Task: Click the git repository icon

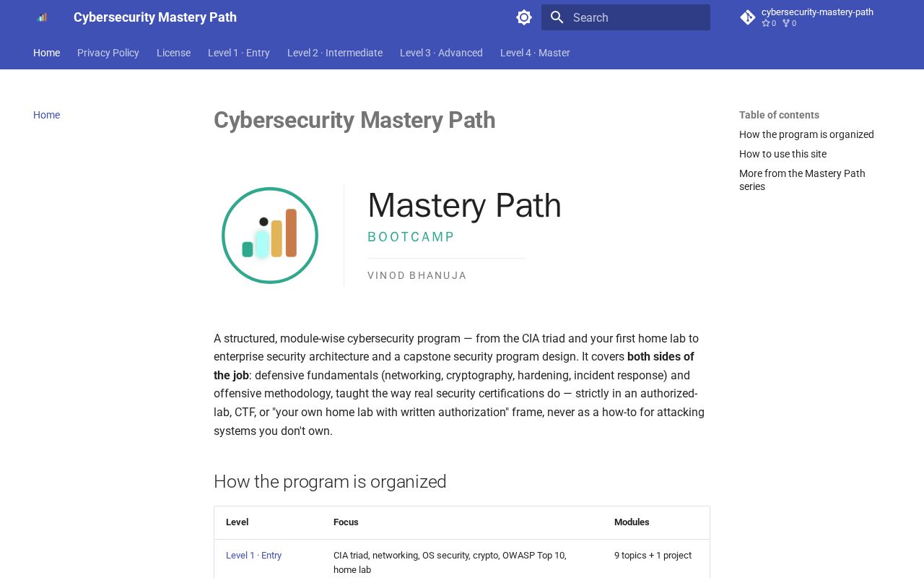Action: pyautogui.click(x=748, y=17)
